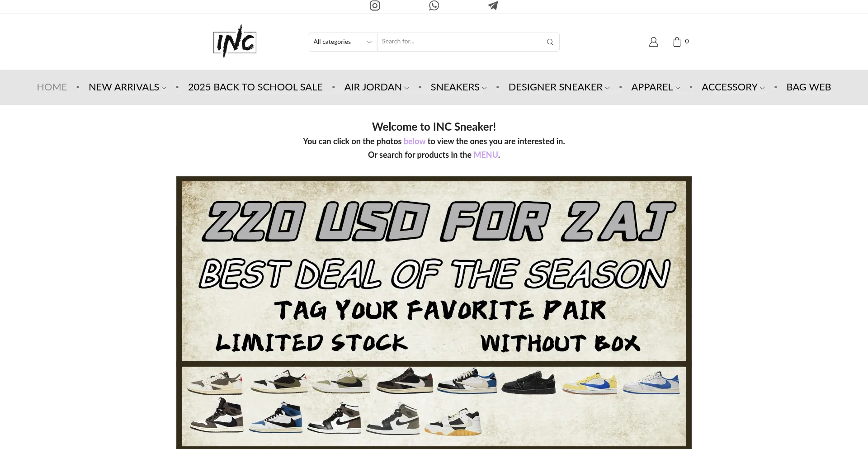Expand the New Arrivals menu chevron
The image size is (868, 449).
(x=164, y=88)
